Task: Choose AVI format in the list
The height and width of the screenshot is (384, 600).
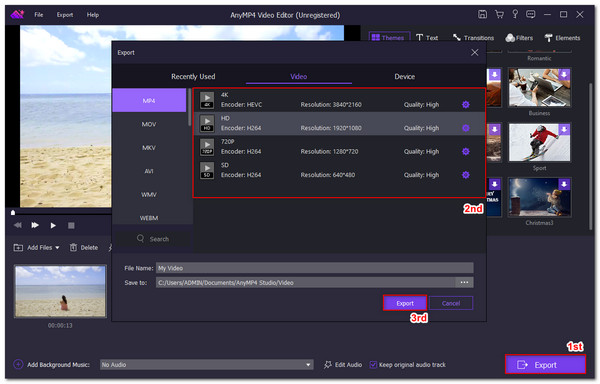Action: click(x=149, y=171)
